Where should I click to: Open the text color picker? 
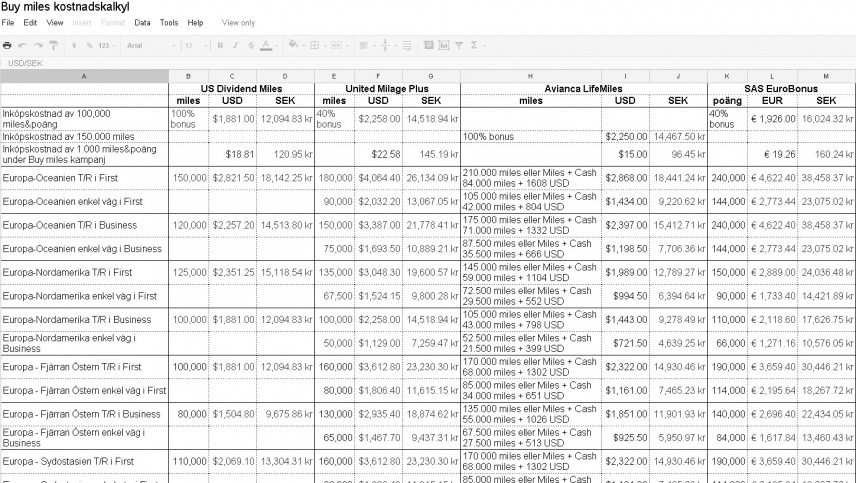point(265,45)
